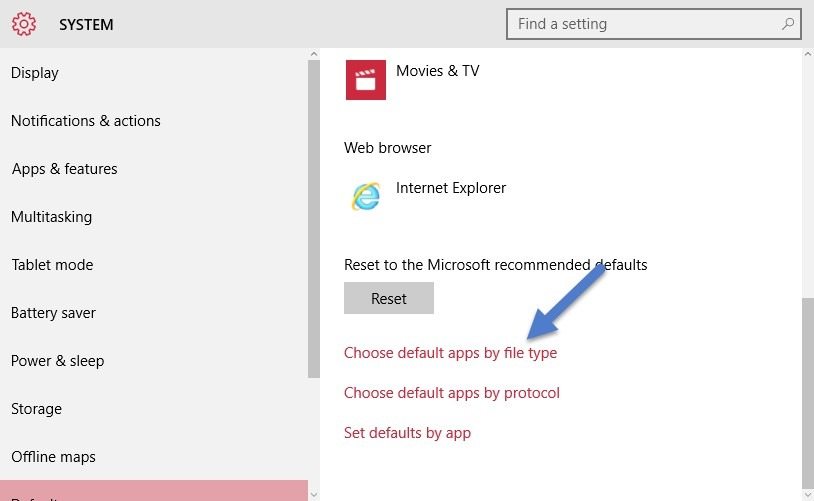Open Power & sleep settings

click(58, 361)
